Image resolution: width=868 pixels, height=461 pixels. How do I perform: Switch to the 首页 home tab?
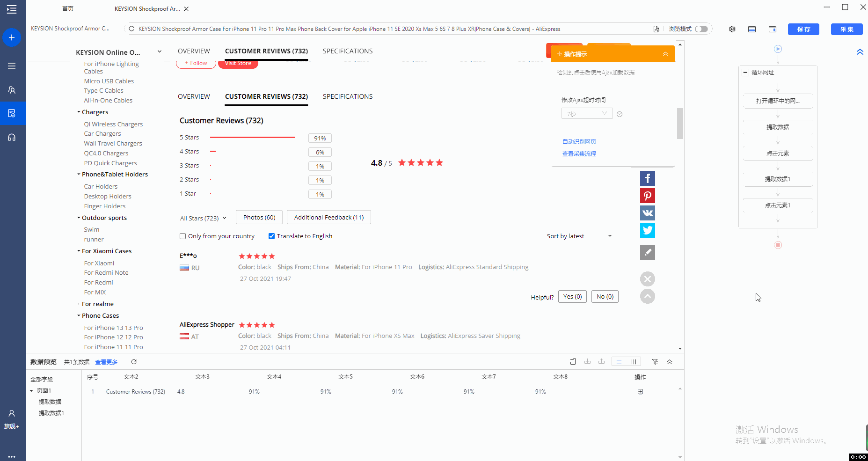point(68,9)
